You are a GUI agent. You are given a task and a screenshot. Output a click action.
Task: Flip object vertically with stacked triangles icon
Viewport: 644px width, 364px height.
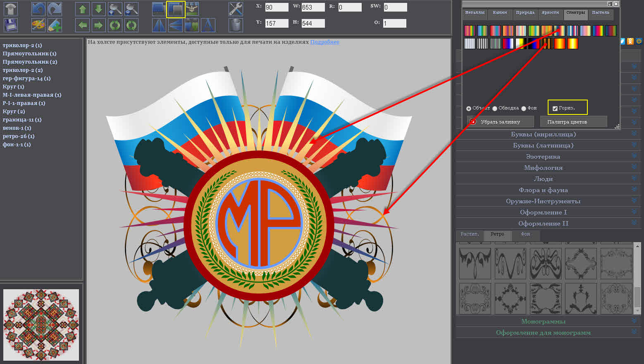[x=175, y=25]
